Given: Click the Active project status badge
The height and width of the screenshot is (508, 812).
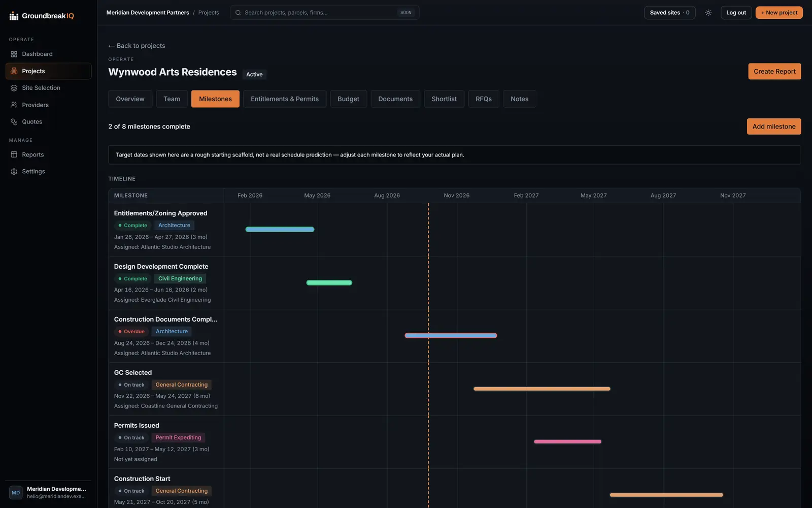Looking at the screenshot, I should coord(254,75).
